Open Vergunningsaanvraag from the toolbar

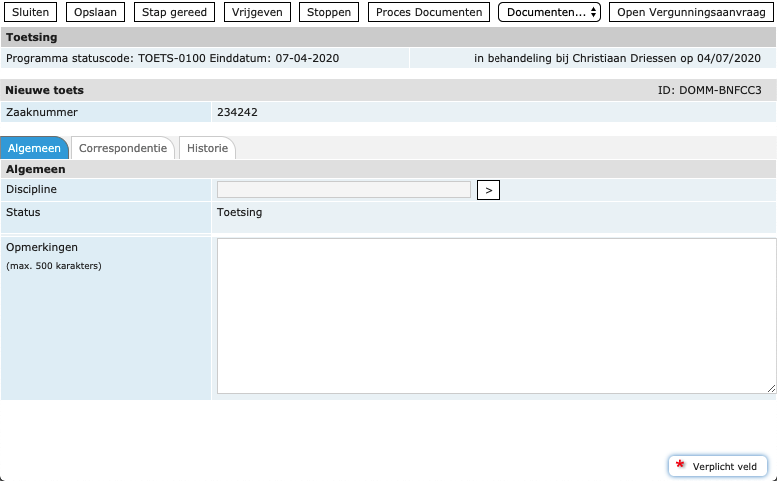[x=690, y=12]
